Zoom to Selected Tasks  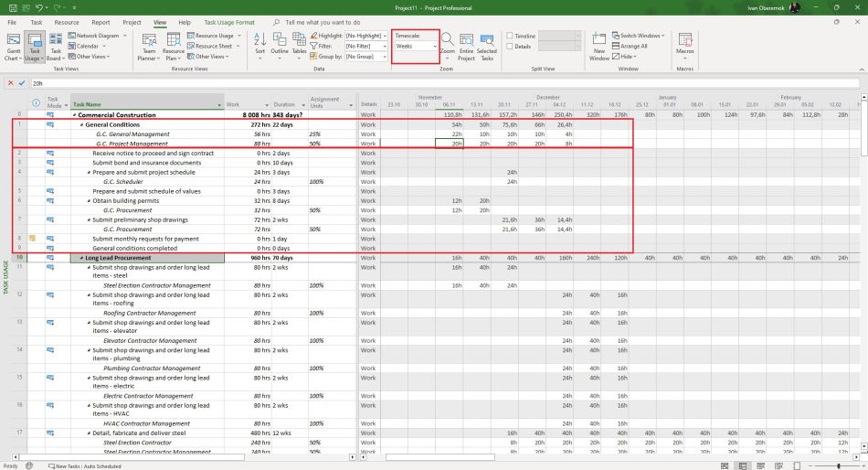pos(487,48)
